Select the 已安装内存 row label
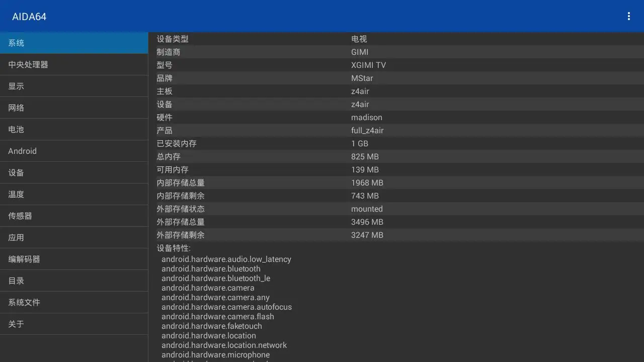Image resolution: width=644 pixels, height=362 pixels. pos(177,143)
